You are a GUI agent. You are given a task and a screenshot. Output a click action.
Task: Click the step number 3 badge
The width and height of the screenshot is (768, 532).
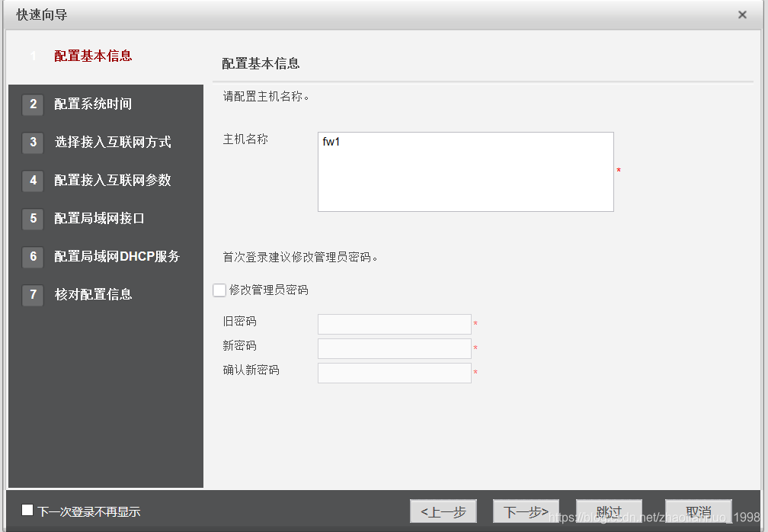(33, 142)
